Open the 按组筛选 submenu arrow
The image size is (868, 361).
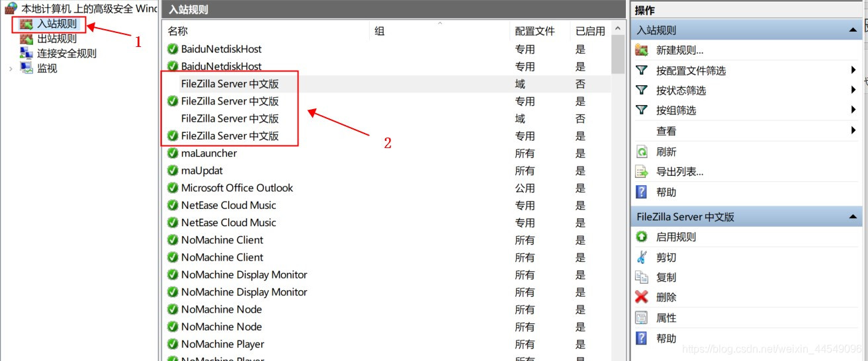[854, 110]
